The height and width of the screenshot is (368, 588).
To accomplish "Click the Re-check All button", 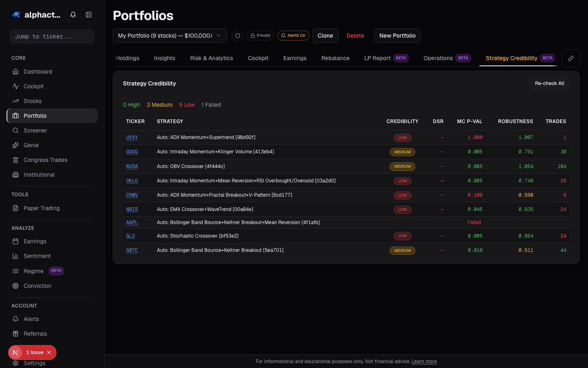I will tap(549, 83).
